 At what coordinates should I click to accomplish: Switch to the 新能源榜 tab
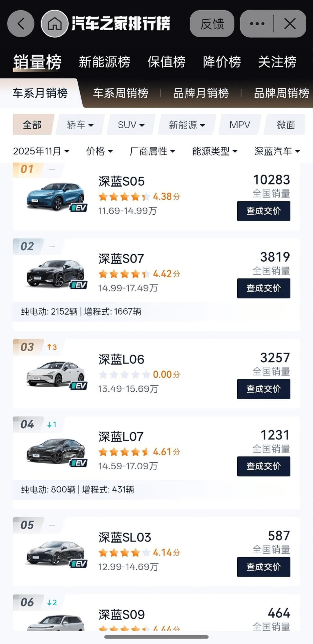(104, 62)
